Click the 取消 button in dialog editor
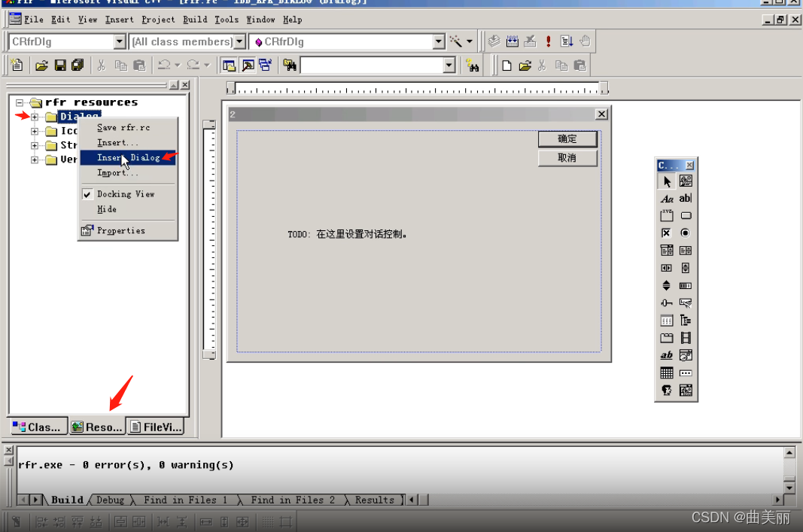This screenshot has width=803, height=532. pyautogui.click(x=567, y=158)
